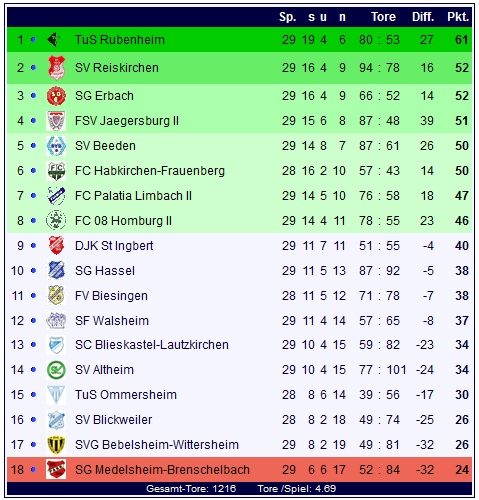Screen dimensions: 479x500
Task: Click the SG Medelsheim-Brenschelbach red crest
Action: tap(56, 470)
